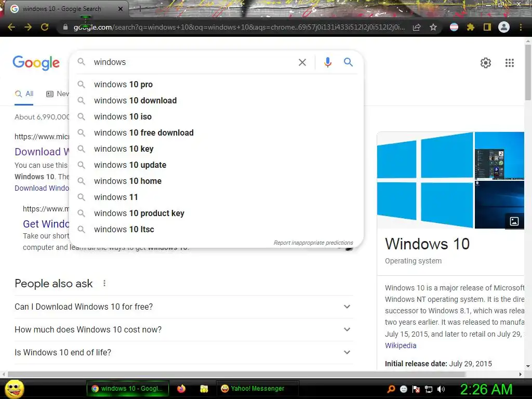Expand Can I Download Windows 10 for free
Image resolution: width=532 pixels, height=399 pixels.
coord(184,307)
